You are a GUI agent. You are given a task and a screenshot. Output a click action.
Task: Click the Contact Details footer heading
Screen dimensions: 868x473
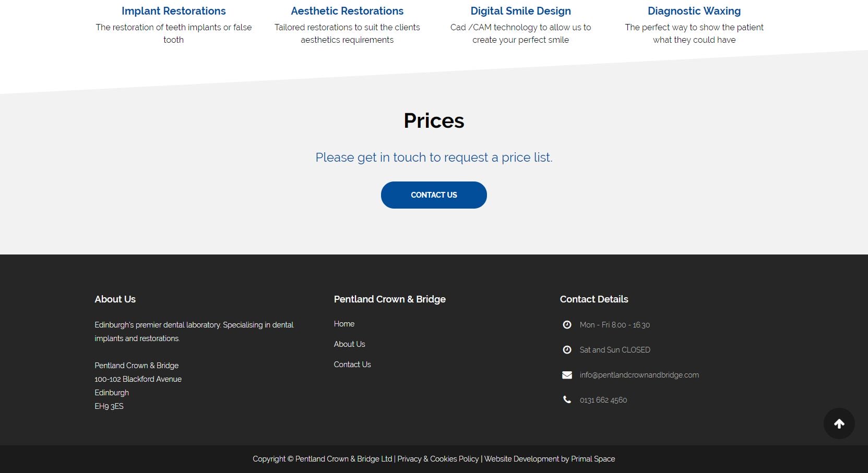click(594, 299)
